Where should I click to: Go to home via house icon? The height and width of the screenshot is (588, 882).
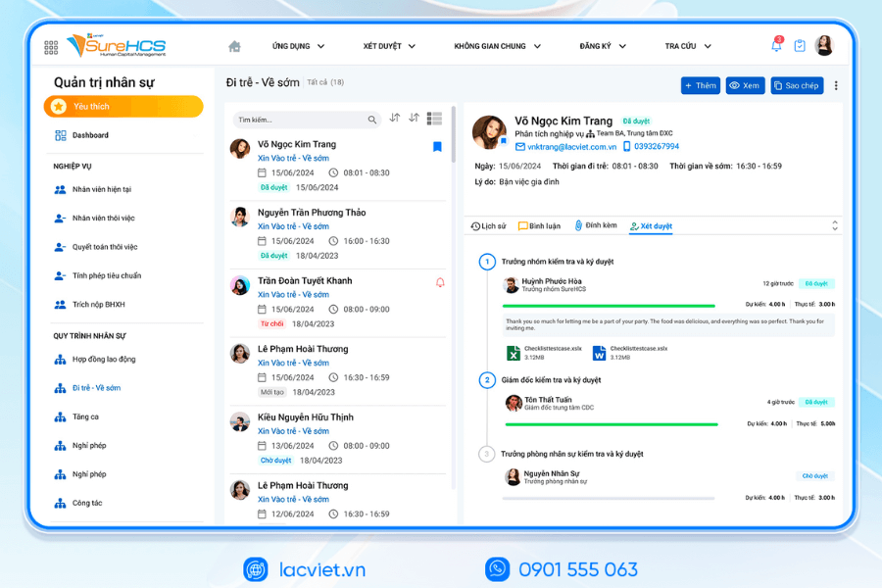[234, 46]
